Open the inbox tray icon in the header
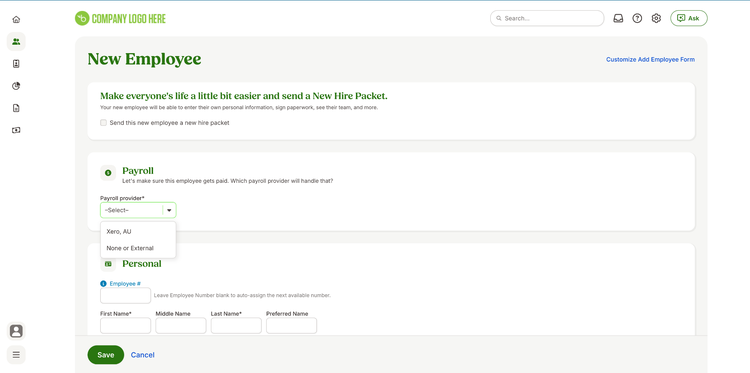This screenshot has width=750, height=373. [x=618, y=19]
